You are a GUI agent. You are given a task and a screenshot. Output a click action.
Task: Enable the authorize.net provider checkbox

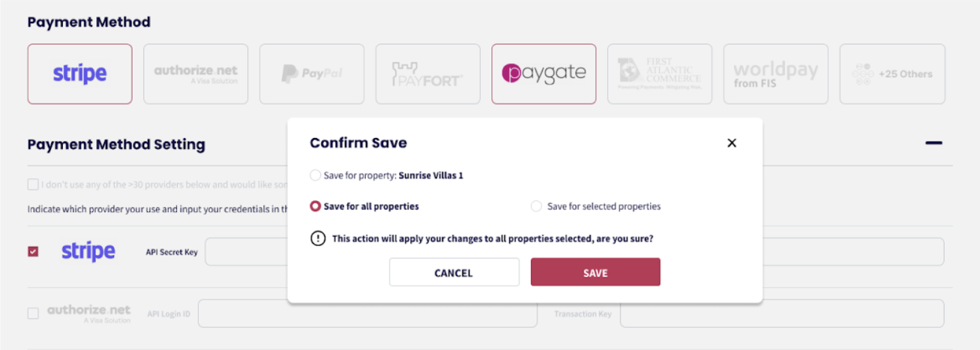pyautogui.click(x=33, y=314)
